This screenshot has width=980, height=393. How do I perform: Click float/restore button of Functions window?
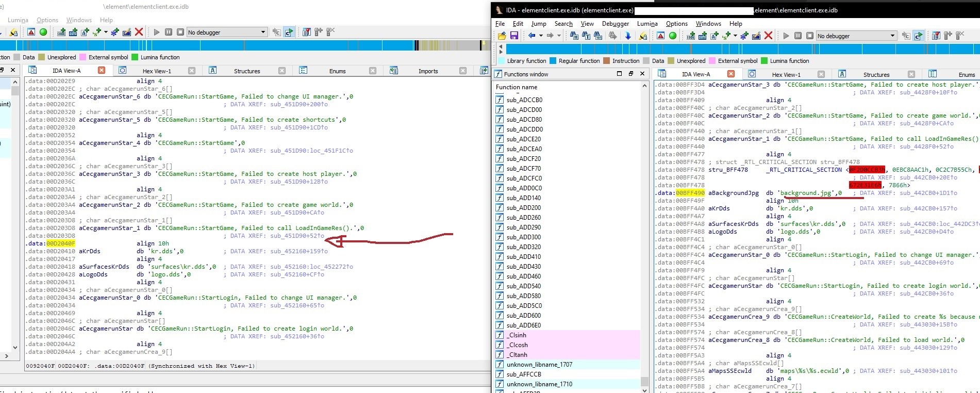tap(630, 74)
